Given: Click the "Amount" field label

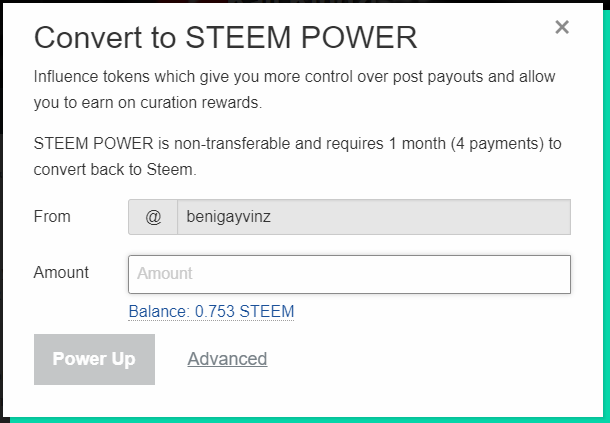Looking at the screenshot, I should click(61, 272).
